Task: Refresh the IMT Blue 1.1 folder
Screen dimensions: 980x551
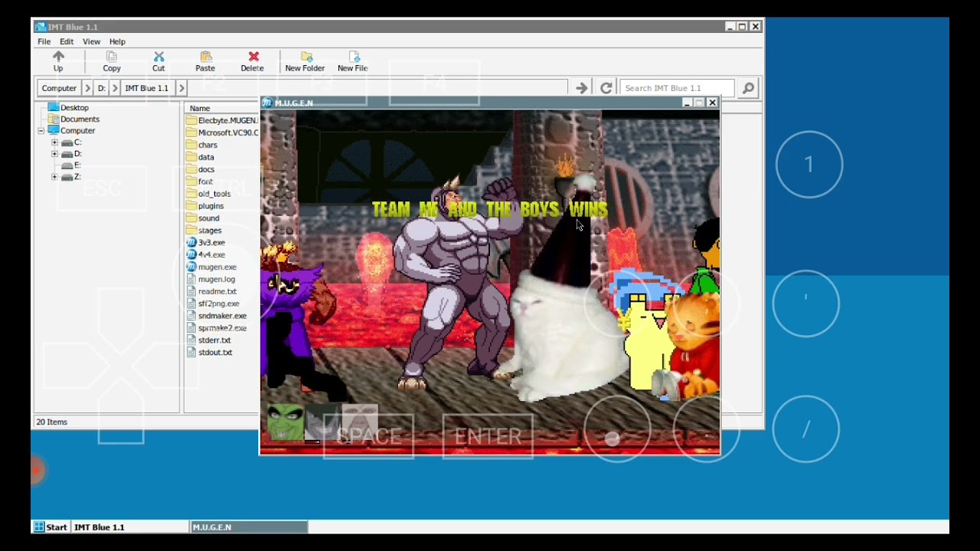Action: [x=606, y=88]
